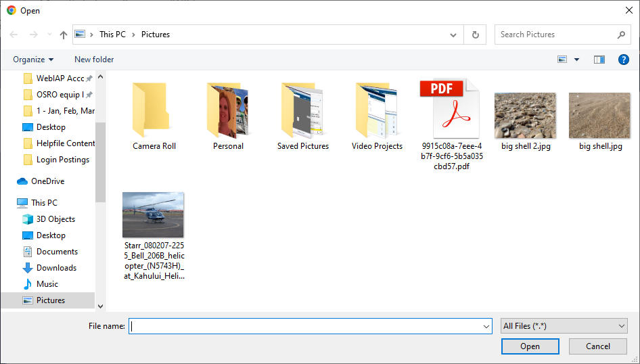The height and width of the screenshot is (364, 640).
Task: Expand the address bar history dropdown
Action: [x=453, y=35]
